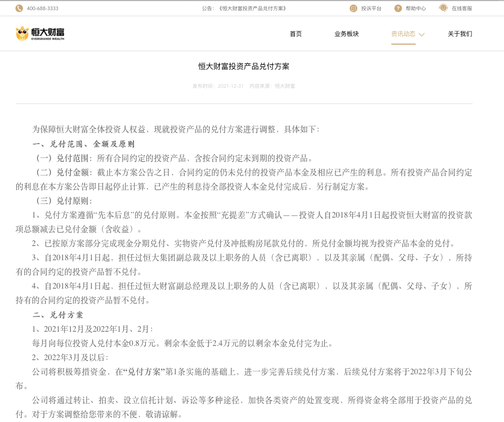Click the content source 恒大财富 text

coord(285,86)
